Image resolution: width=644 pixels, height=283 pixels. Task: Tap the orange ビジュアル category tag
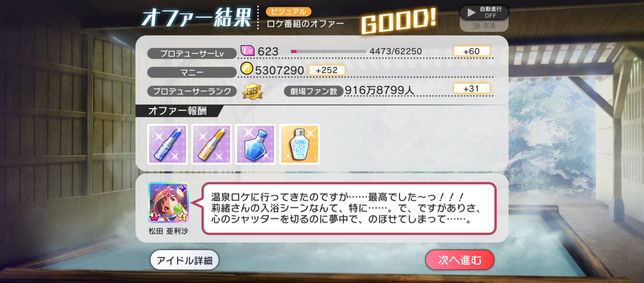pyautogui.click(x=288, y=12)
